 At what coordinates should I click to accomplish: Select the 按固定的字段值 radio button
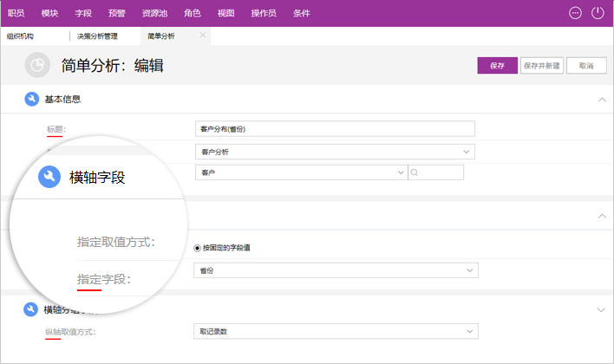(x=198, y=248)
